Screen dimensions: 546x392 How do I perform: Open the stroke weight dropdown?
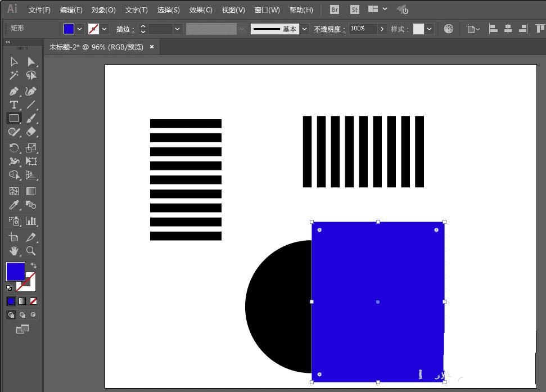point(178,29)
